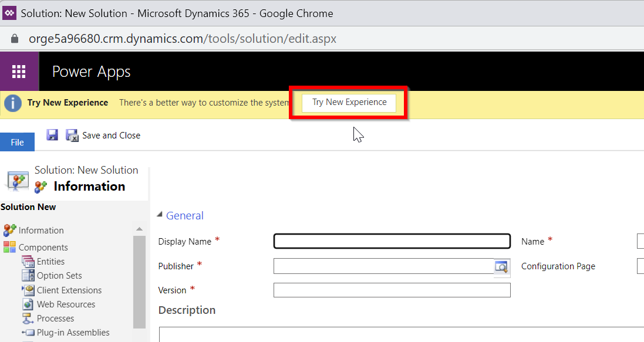Screen dimensions: 644x342
Task: Open Web Resources in the tree
Action: tap(66, 304)
